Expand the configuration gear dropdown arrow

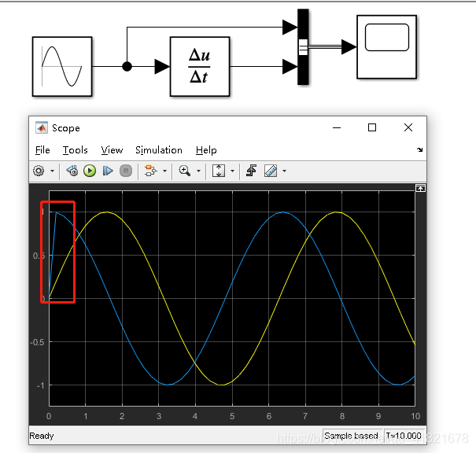(x=52, y=171)
